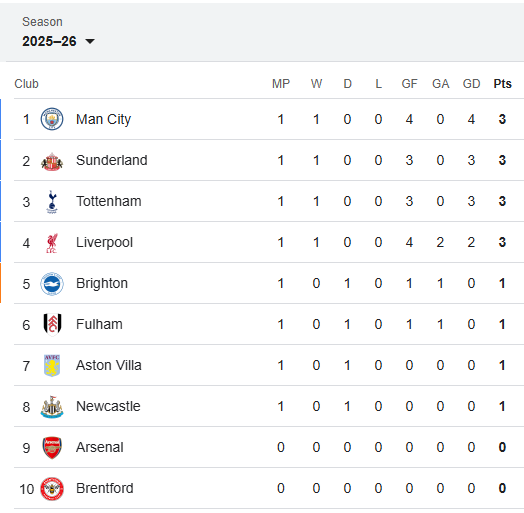Image resolution: width=524 pixels, height=513 pixels.
Task: Click the Aston Villa lion crest
Action: click(52, 366)
